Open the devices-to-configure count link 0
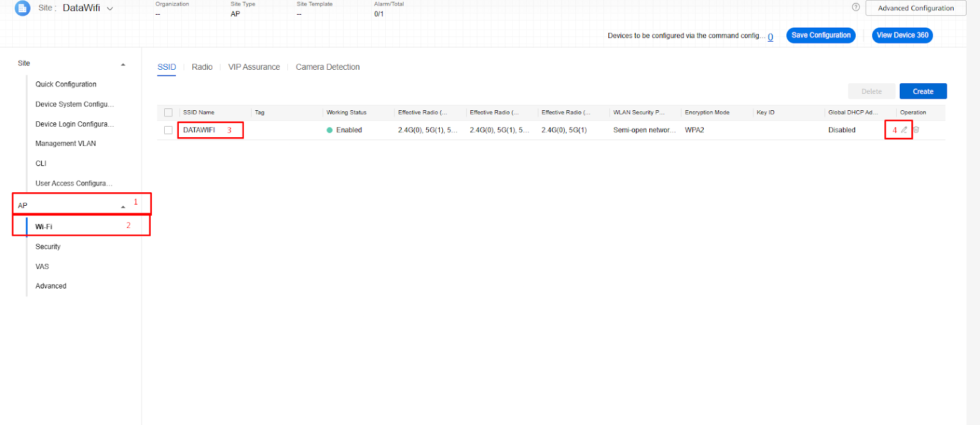The image size is (980, 425). [771, 37]
